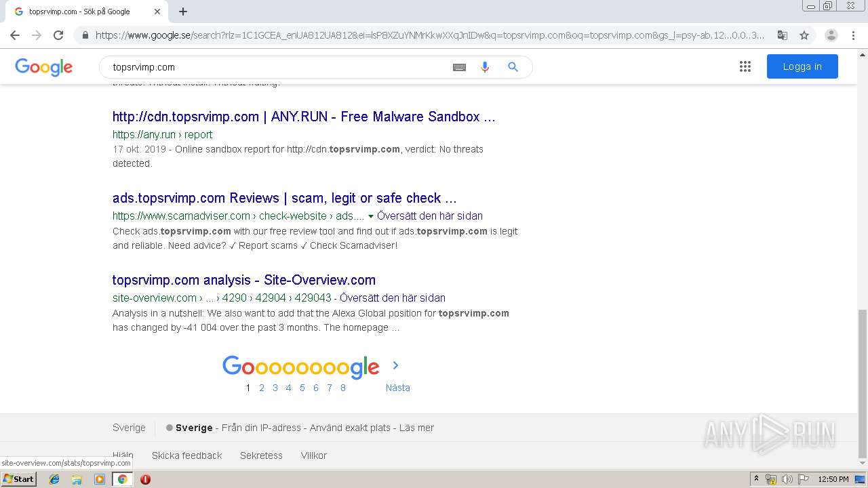Open the Sekretess footer link
Image resolution: width=868 pixels, height=488 pixels.
(x=261, y=455)
